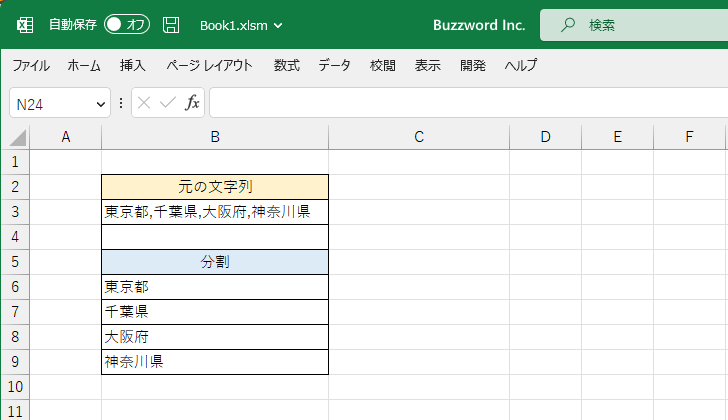Viewport: 728px width, 420px height.
Task: Click cell with 東京都,千葉県,大阪府,神奈川県
Action: (215, 212)
